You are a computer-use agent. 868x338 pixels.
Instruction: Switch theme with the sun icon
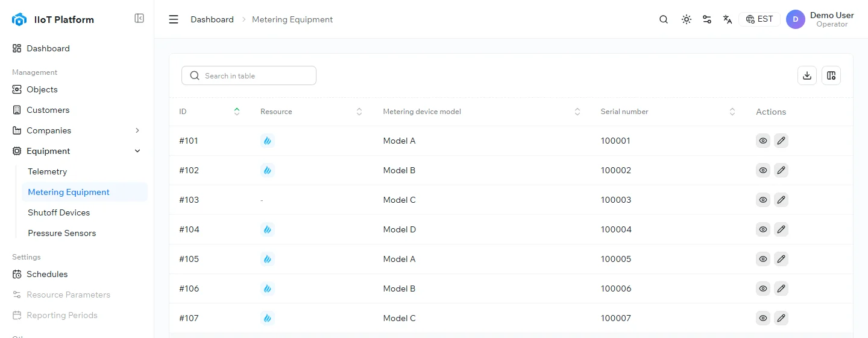(x=686, y=19)
